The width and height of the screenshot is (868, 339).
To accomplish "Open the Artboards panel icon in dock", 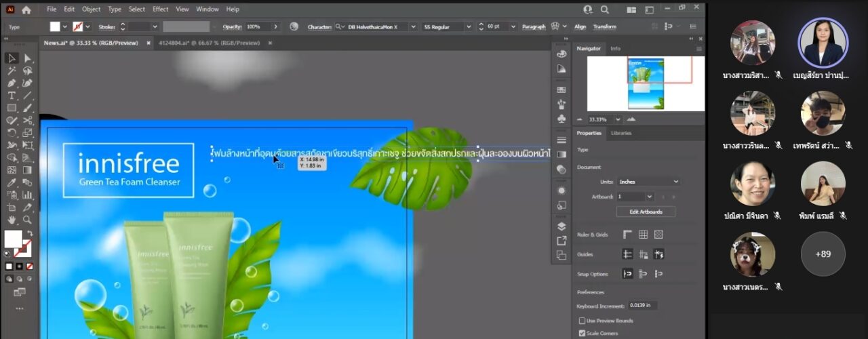I will [561, 255].
